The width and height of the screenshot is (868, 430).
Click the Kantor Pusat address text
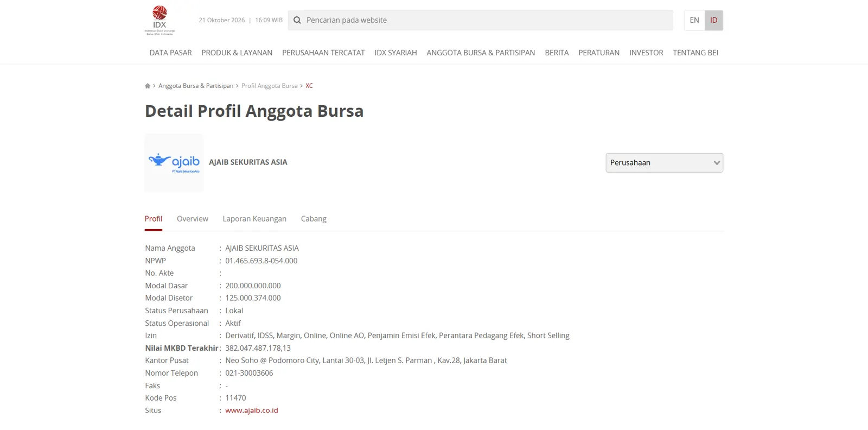[x=366, y=361]
